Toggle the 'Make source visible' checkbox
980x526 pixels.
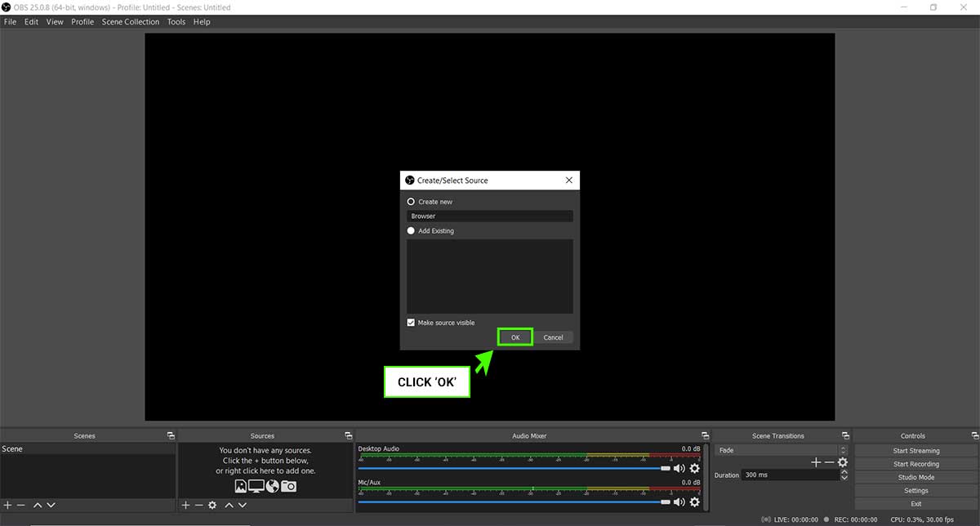click(x=411, y=323)
